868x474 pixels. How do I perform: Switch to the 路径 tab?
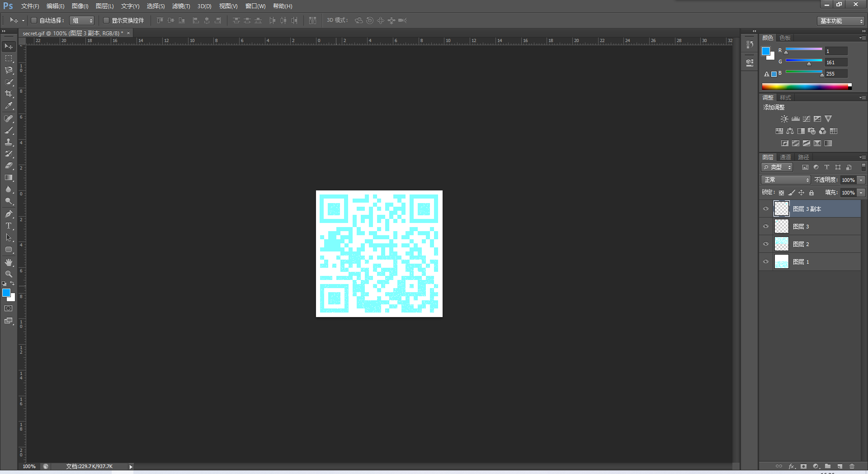pos(803,157)
